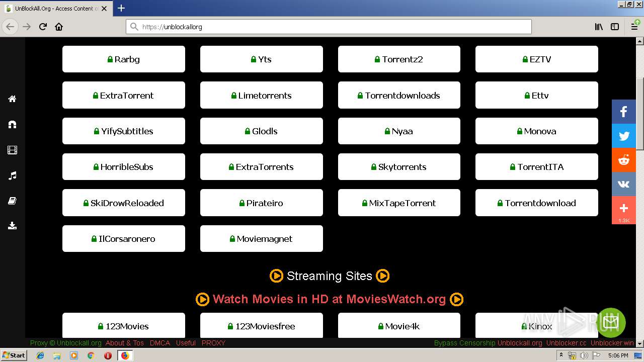Toggle the sidebar view icon
Image resolution: width=644 pixels, height=362 pixels.
click(x=615, y=27)
